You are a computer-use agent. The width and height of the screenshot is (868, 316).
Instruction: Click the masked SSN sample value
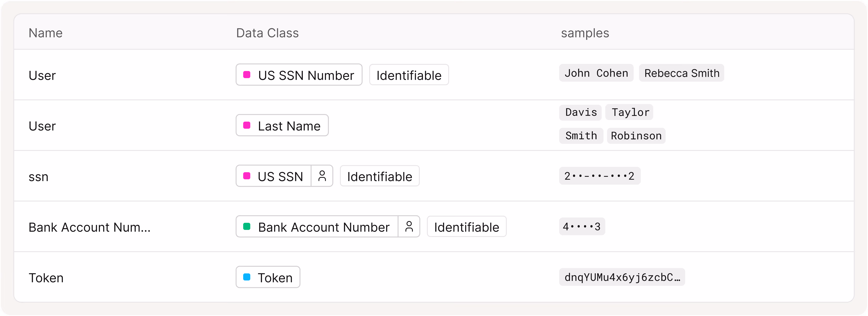pos(599,176)
